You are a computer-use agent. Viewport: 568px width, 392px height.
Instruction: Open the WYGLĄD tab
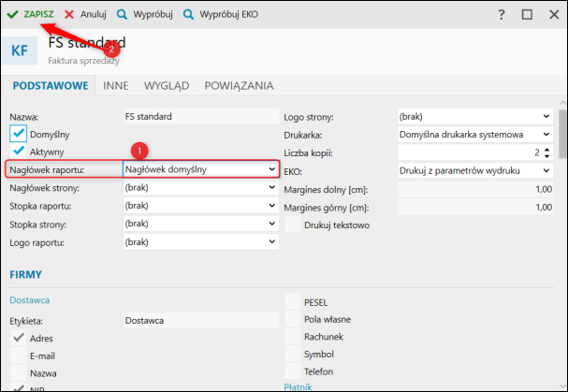(x=167, y=85)
